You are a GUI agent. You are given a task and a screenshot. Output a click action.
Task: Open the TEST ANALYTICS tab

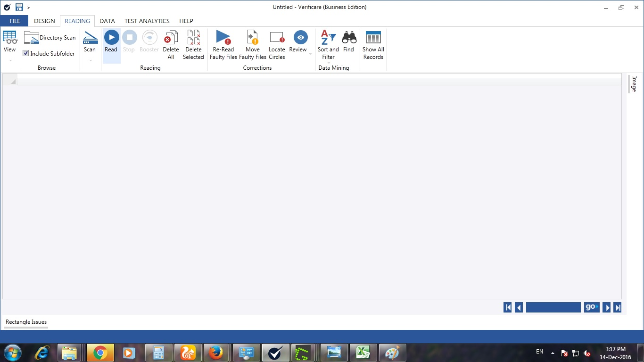[x=147, y=21]
